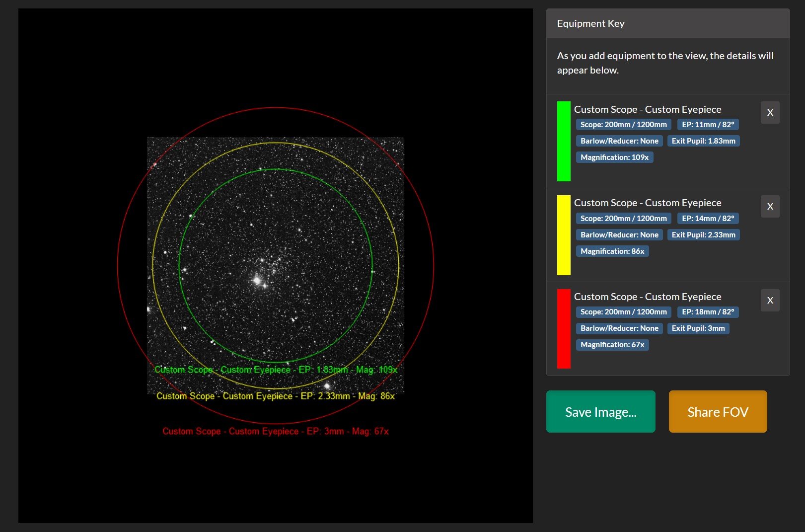Click the Magnification: 109x badge
Image resolution: width=805 pixels, height=532 pixels.
click(x=614, y=157)
